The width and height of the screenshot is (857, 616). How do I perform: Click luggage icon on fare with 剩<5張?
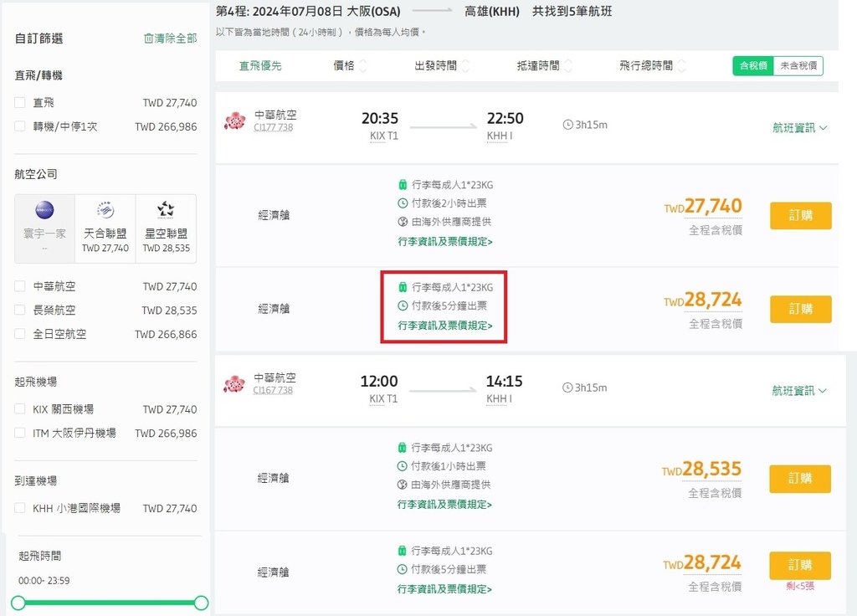point(403,551)
